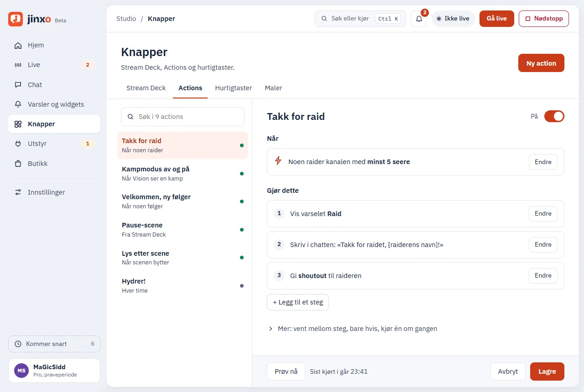
Task: Select Lys etter scene action
Action: coord(182,258)
